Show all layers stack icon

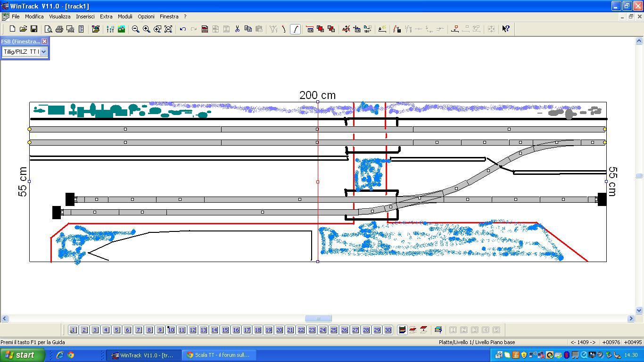(402, 330)
